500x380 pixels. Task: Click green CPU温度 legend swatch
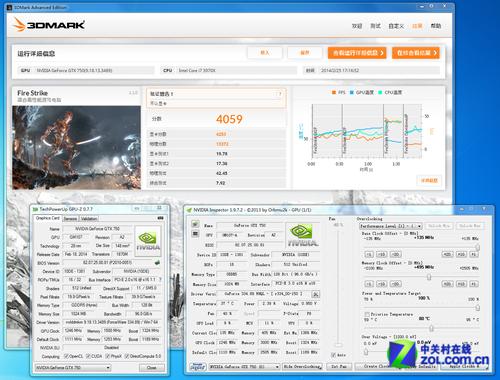[x=380, y=93]
